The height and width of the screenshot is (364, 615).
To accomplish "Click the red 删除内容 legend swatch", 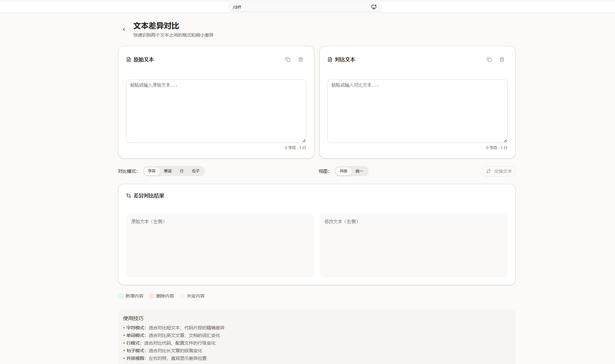I will tap(151, 296).
